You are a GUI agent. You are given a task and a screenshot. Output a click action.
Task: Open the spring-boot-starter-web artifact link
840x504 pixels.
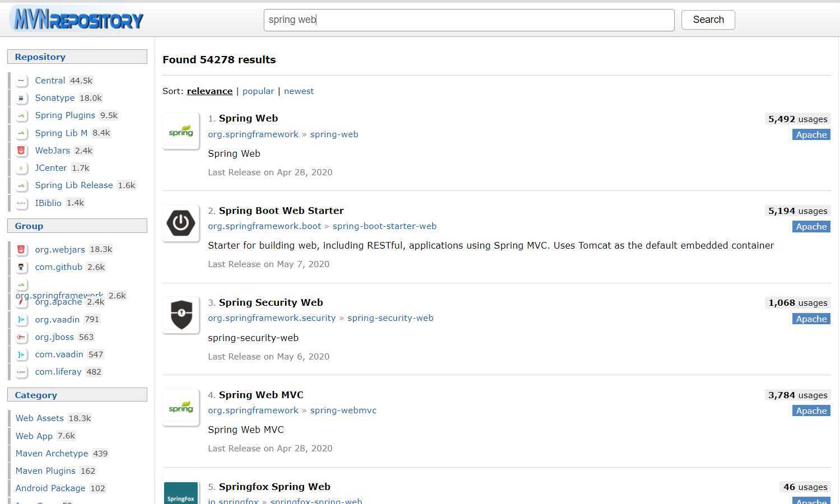click(385, 226)
